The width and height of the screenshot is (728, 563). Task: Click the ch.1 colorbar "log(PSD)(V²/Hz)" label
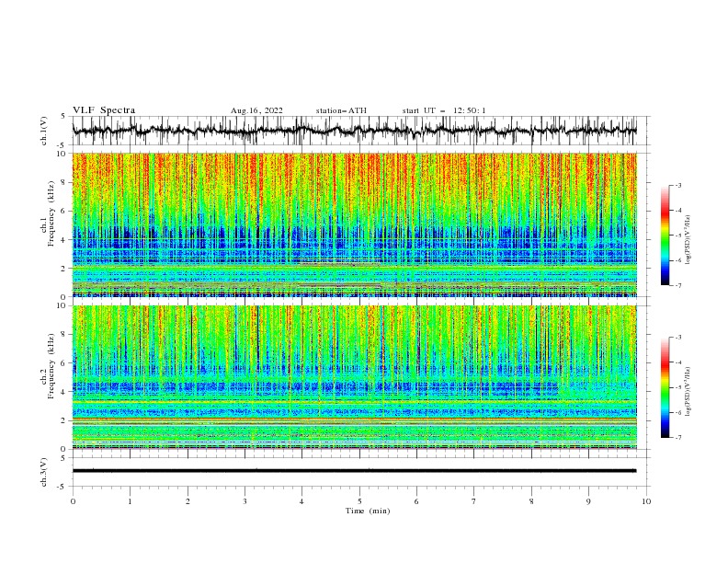click(x=688, y=240)
